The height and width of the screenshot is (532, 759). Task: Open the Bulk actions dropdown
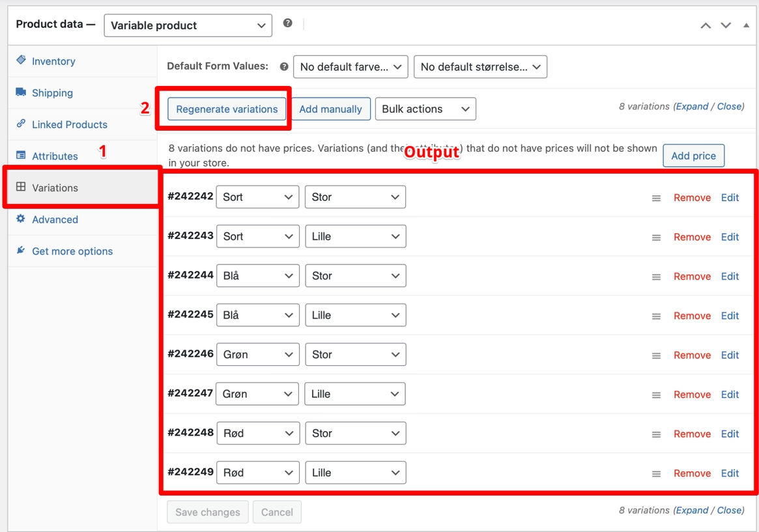point(425,109)
